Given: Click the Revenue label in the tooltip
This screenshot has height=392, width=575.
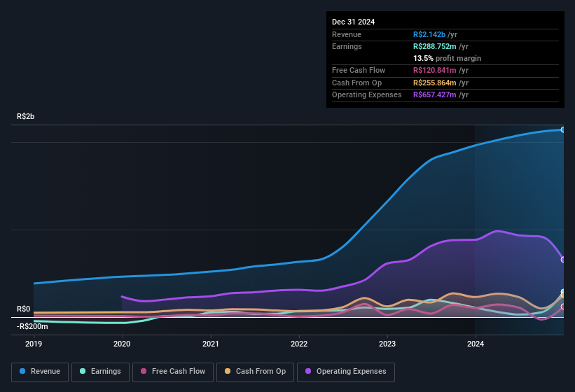Looking at the screenshot, I should coord(347,34).
